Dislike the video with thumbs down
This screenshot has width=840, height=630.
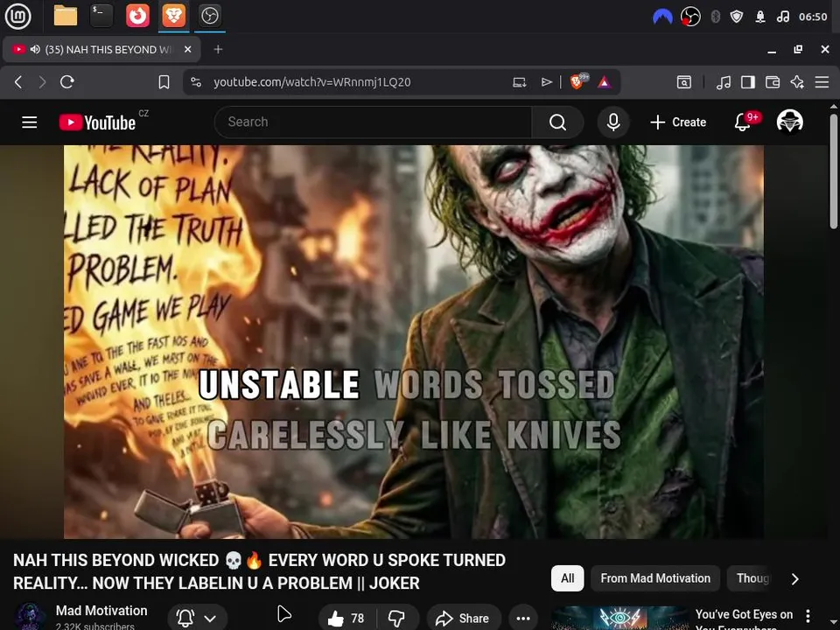397,619
